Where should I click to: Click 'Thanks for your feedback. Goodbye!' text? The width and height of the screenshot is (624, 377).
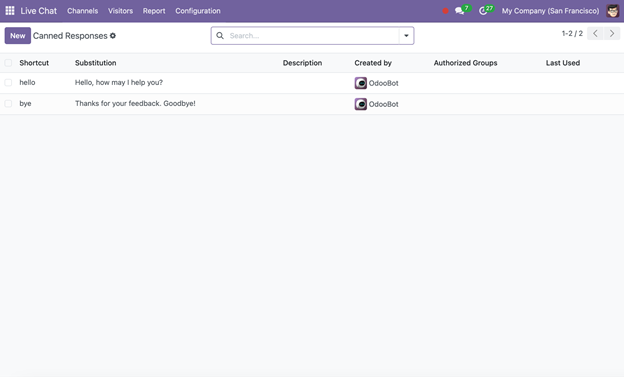click(x=135, y=104)
